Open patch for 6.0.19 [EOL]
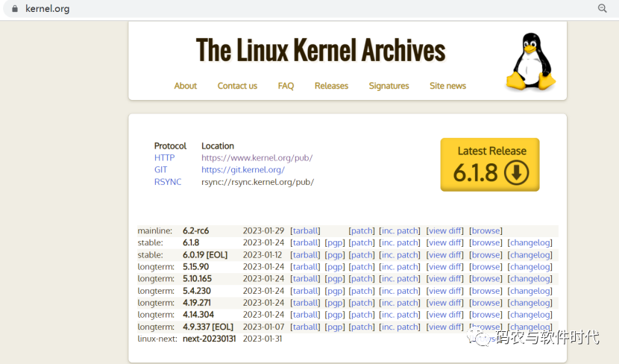The height and width of the screenshot is (364, 619). tap(362, 254)
